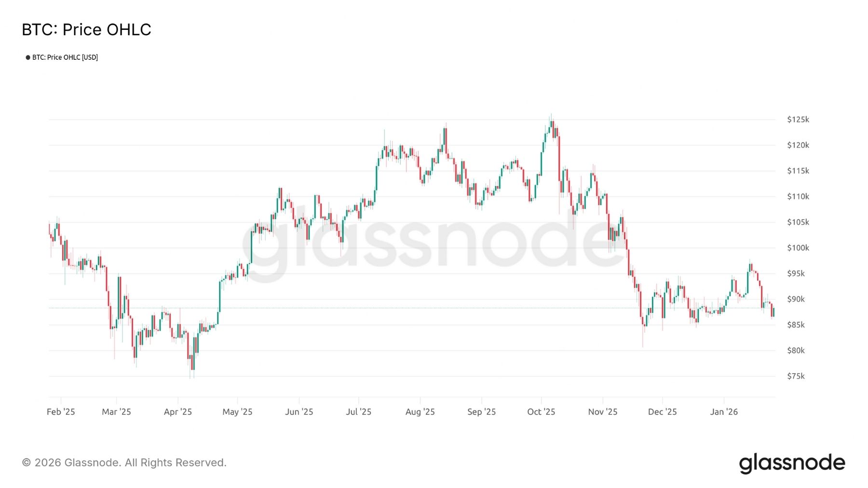Click the black legend dot for BTC Price
Viewport: 868px width, 488px height.
pyautogui.click(x=28, y=57)
